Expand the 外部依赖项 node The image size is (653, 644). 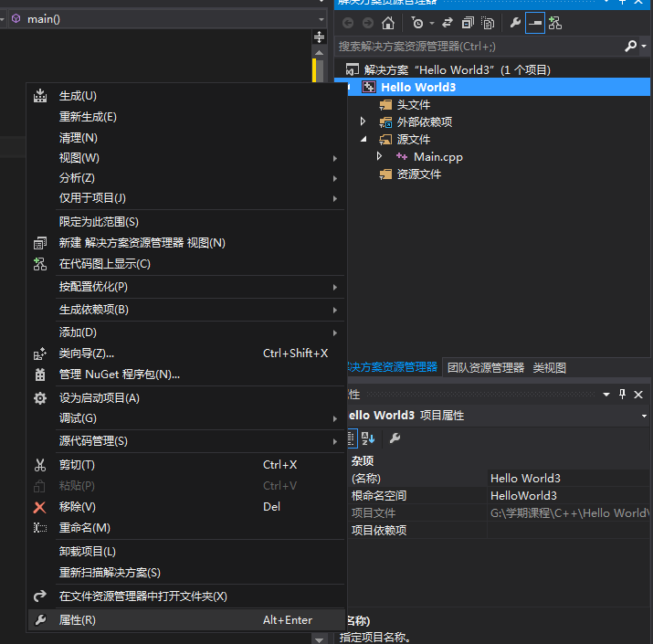(x=363, y=121)
